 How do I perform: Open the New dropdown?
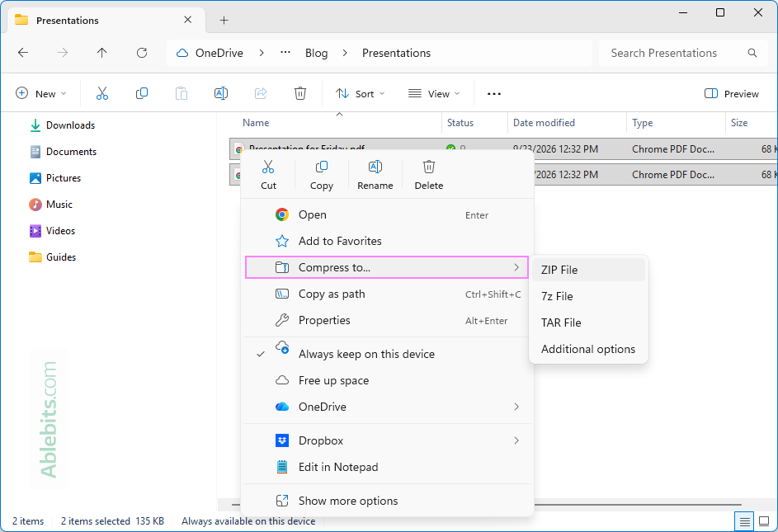pos(41,93)
